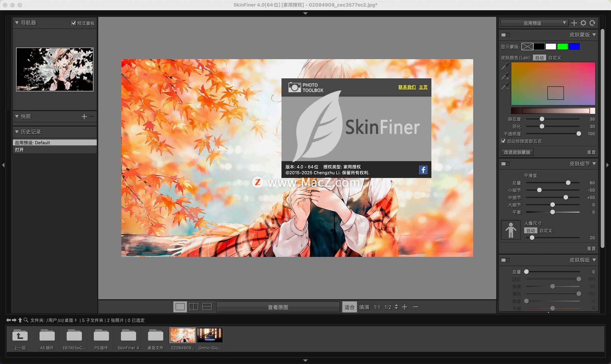Navigate forward with right arrow icon
The image size is (611, 364).
click(x=14, y=320)
